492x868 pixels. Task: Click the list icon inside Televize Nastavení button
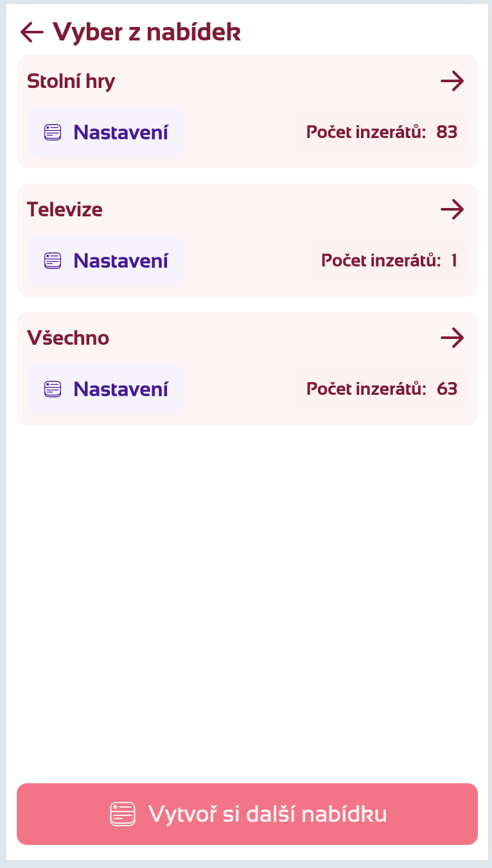tap(51, 261)
